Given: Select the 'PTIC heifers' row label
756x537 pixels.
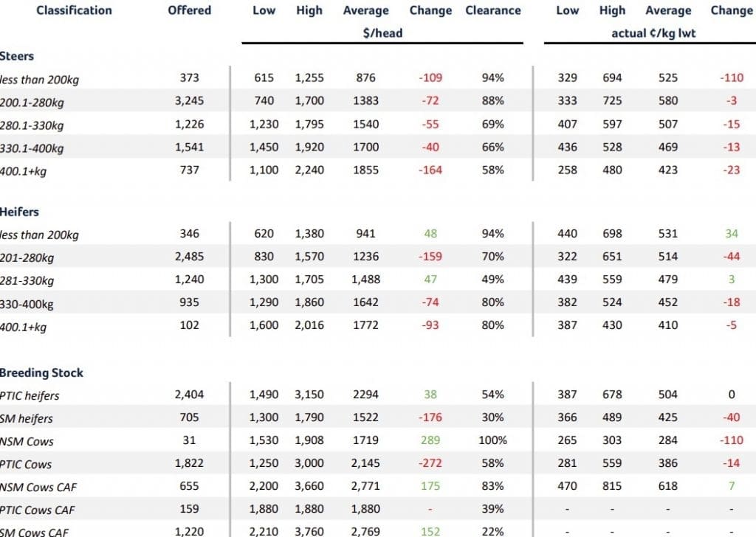Looking at the screenshot, I should (30, 396).
